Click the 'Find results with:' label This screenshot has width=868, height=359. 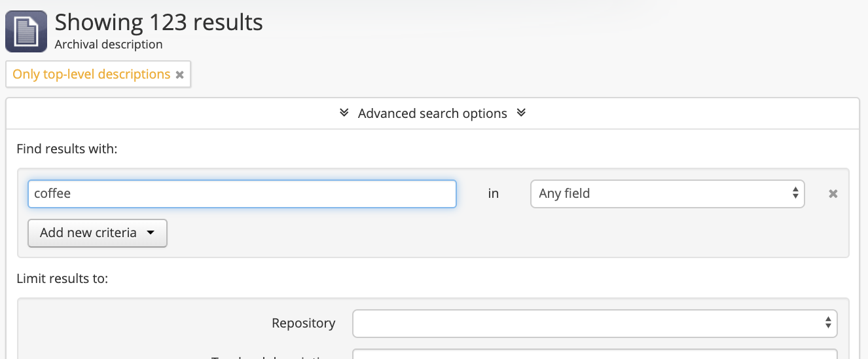point(67,149)
